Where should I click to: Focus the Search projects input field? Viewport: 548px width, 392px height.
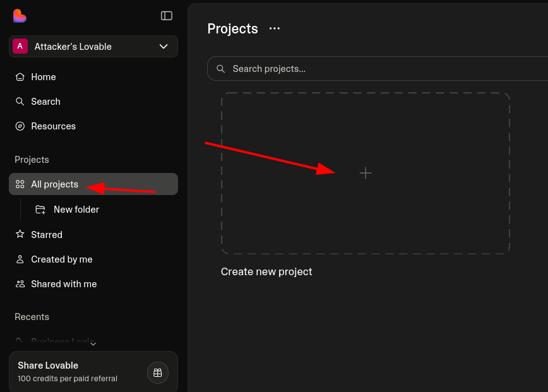(x=379, y=69)
